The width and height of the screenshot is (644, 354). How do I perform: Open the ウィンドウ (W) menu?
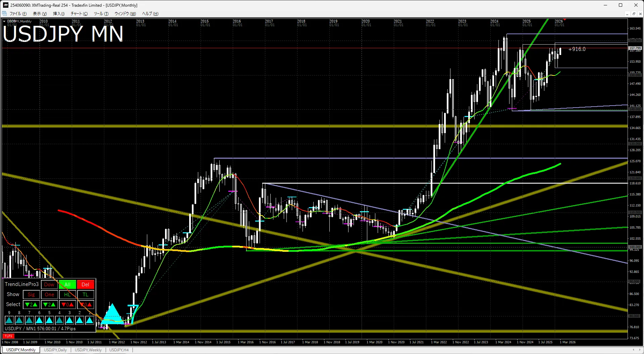tap(125, 14)
